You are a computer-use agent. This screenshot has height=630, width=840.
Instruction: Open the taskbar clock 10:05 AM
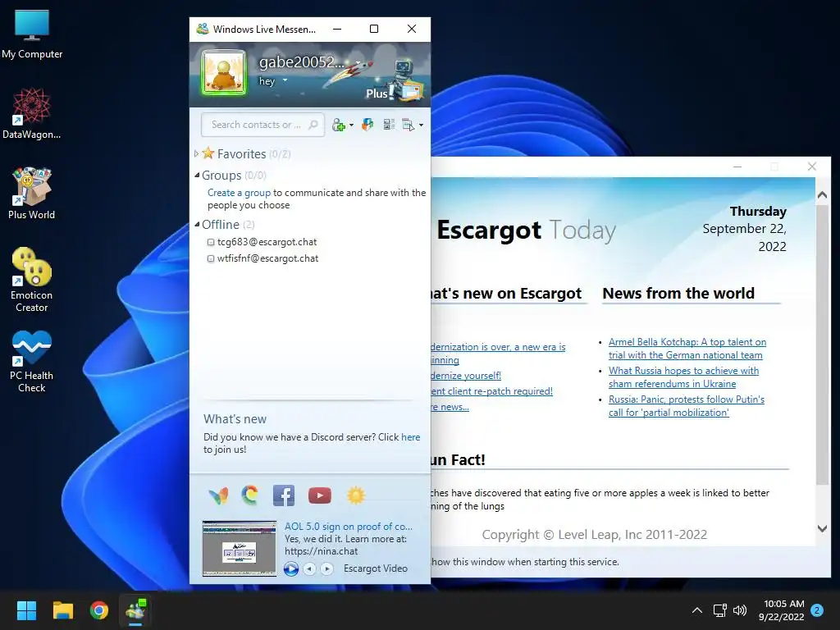(x=782, y=610)
